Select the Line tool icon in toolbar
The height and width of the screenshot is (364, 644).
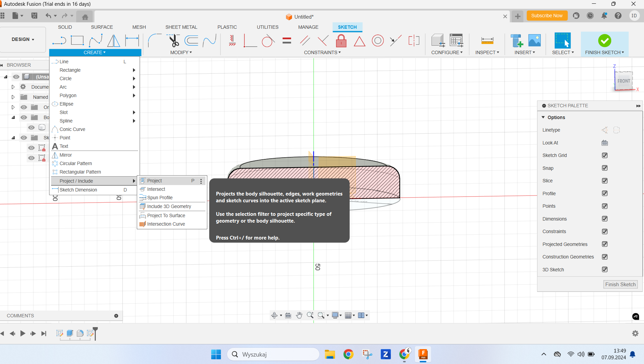pos(59,41)
